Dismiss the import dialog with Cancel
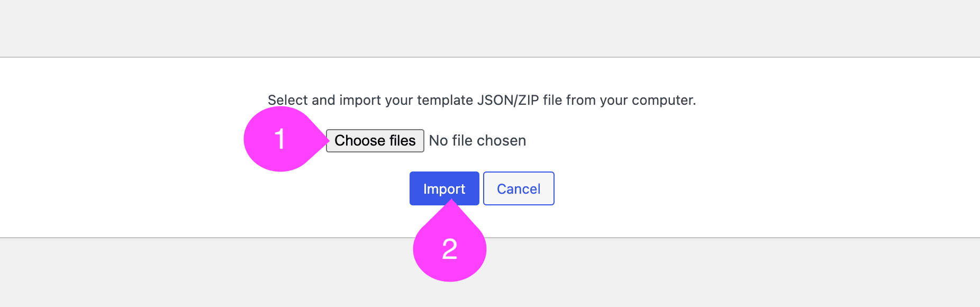This screenshot has height=307, width=980. click(x=519, y=188)
